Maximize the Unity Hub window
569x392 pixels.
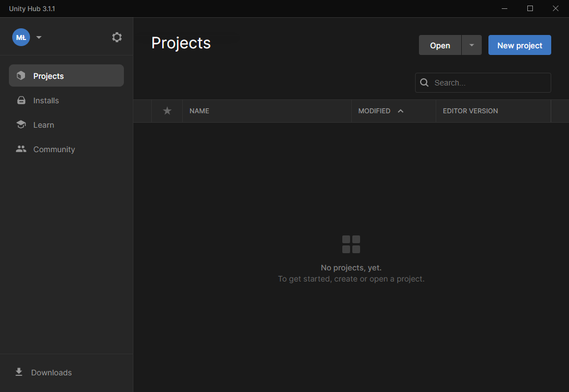point(530,8)
